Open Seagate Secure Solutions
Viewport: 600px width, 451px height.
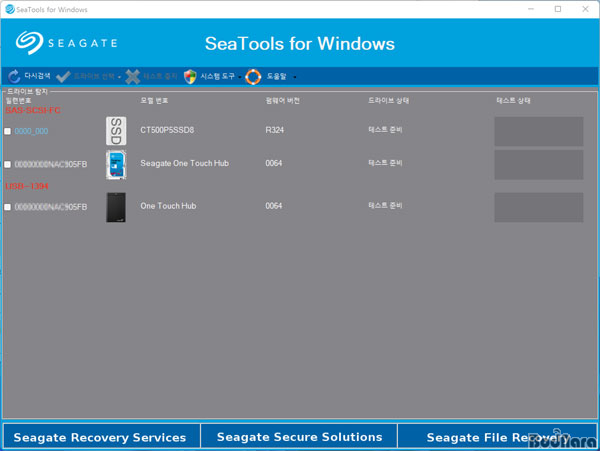click(x=299, y=437)
